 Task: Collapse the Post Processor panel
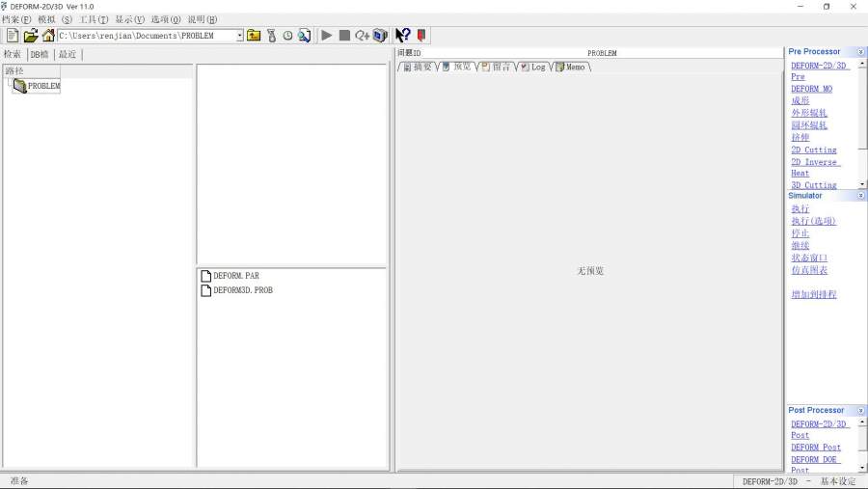(x=861, y=410)
